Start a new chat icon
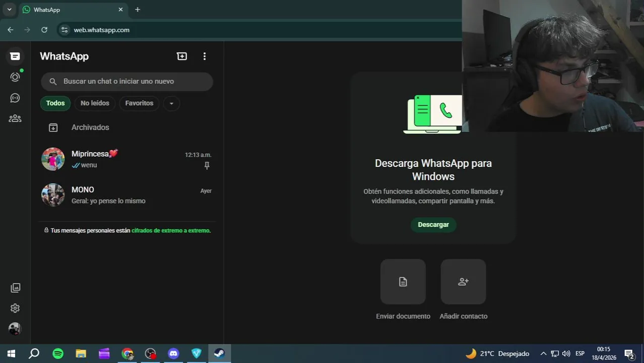Viewport: 644px width, 363px height. point(182,56)
